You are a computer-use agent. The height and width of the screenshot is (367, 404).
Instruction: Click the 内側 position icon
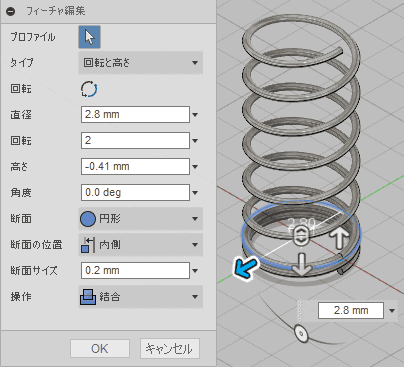(88, 245)
